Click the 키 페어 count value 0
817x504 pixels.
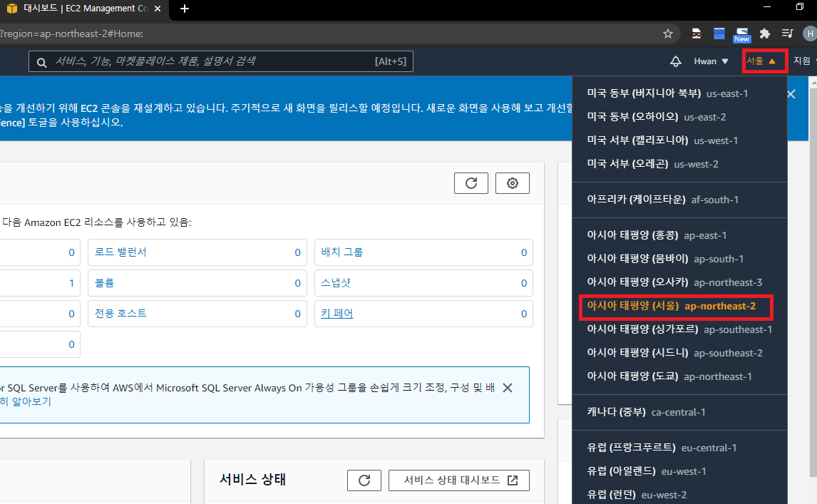[524, 314]
